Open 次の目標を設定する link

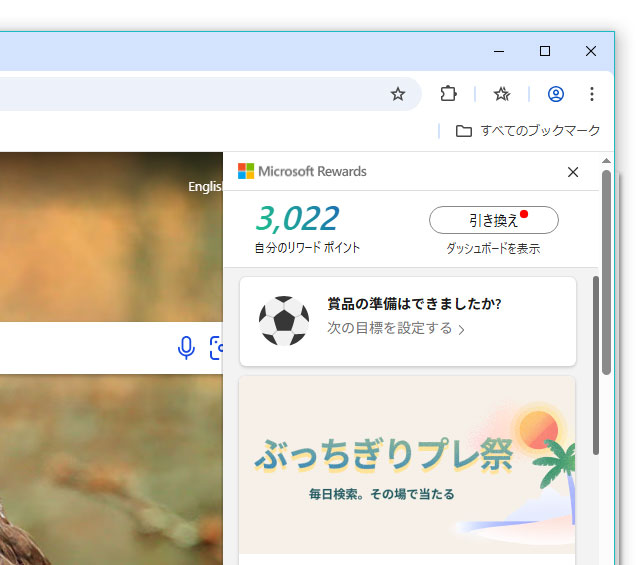[x=389, y=328]
